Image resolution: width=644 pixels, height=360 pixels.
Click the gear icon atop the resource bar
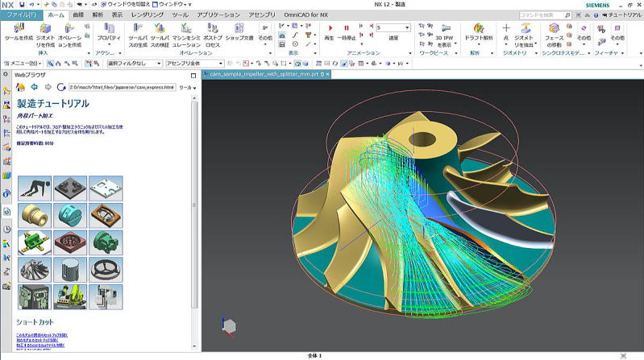6,75
